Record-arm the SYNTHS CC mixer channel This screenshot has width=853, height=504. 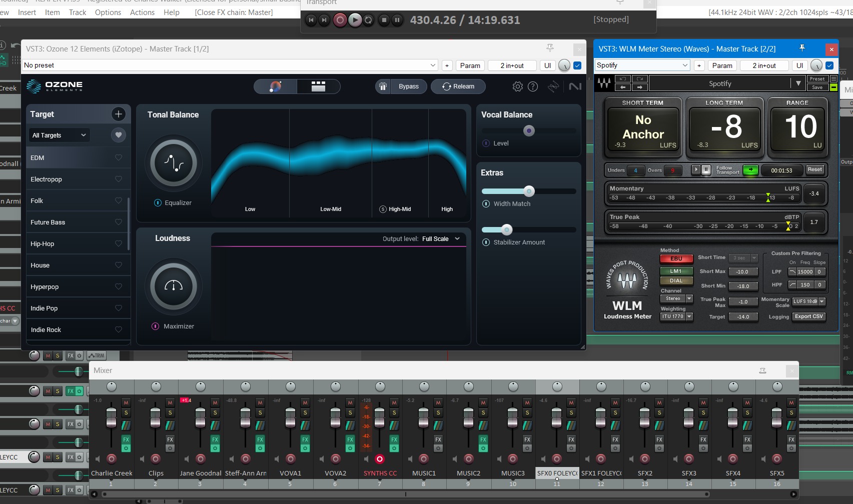[380, 459]
